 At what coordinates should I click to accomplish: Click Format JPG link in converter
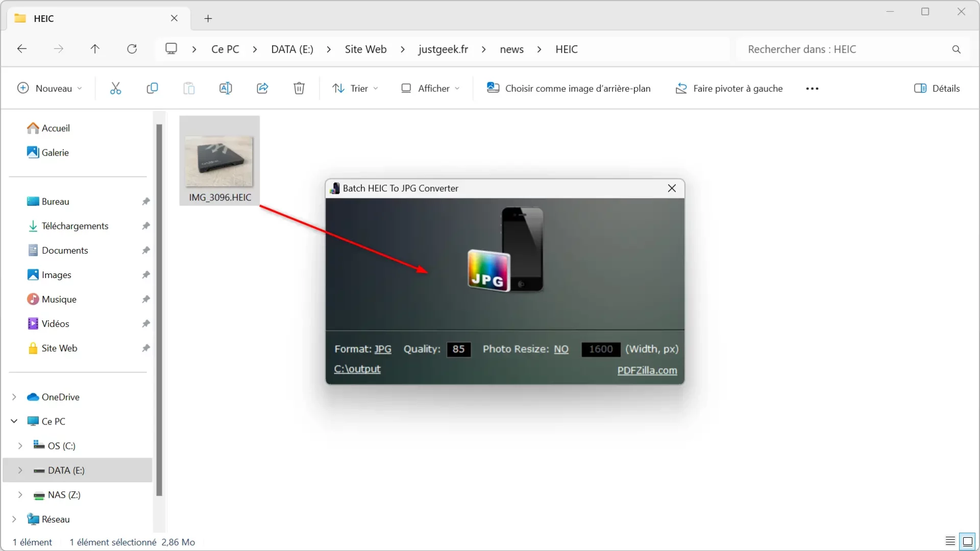tap(383, 349)
